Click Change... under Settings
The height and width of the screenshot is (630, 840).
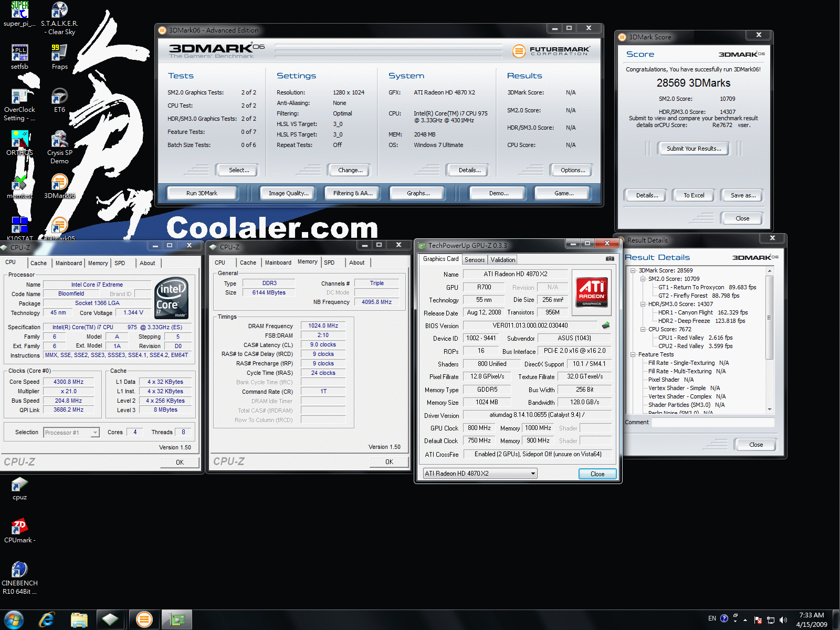350,170
